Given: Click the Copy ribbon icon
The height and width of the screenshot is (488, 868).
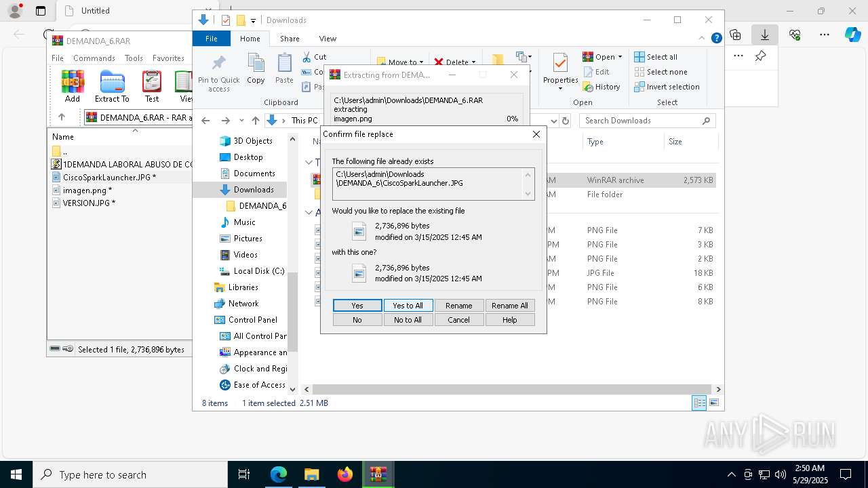Looking at the screenshot, I should [x=256, y=69].
